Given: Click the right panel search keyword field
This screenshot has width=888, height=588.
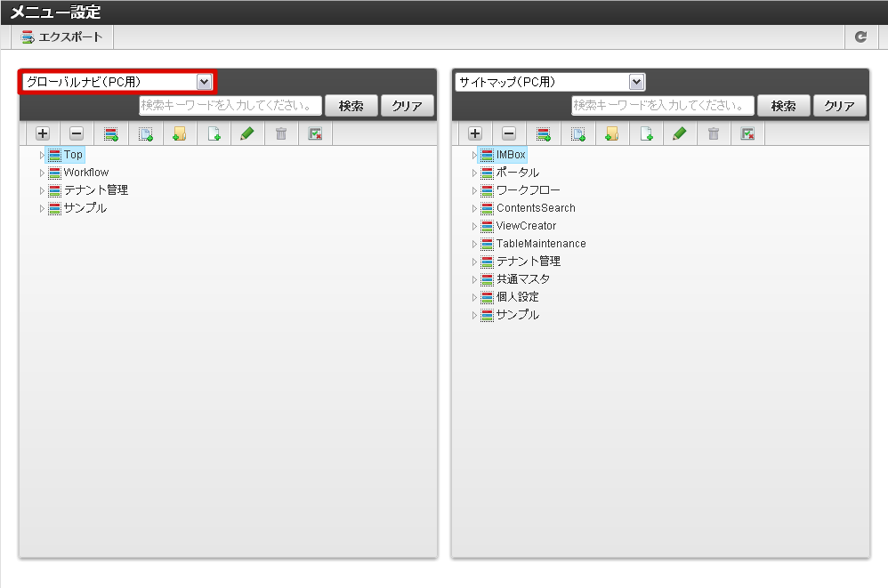Looking at the screenshot, I should 663,105.
